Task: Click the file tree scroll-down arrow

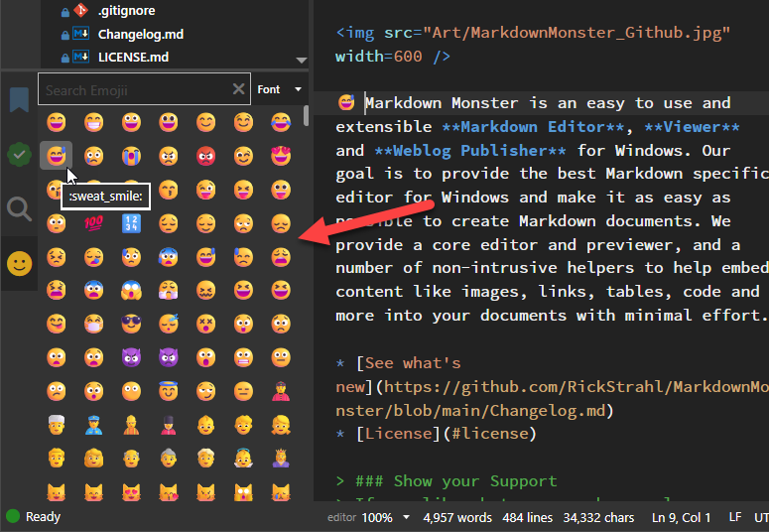Action: pos(302,61)
